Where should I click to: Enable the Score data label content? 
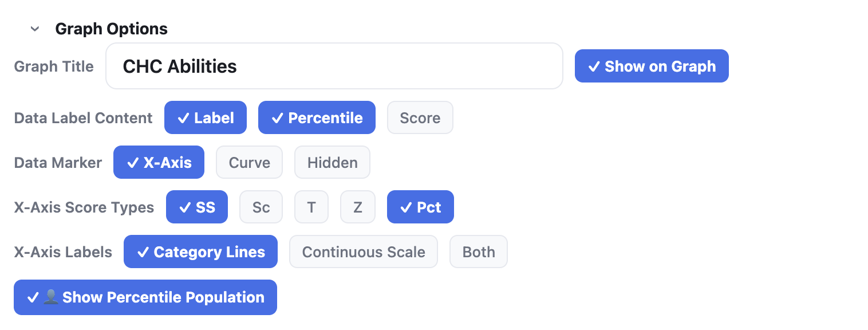(420, 117)
